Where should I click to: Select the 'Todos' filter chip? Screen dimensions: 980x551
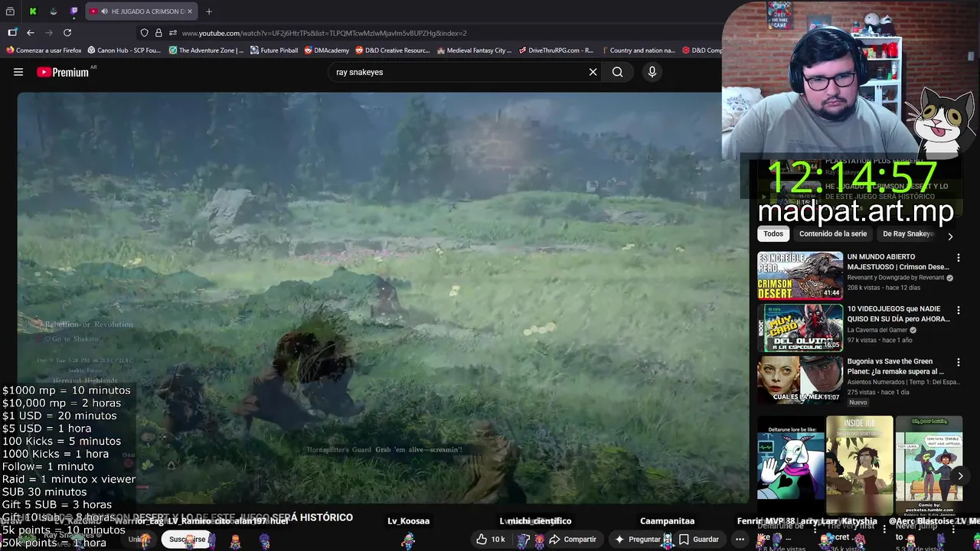point(773,233)
